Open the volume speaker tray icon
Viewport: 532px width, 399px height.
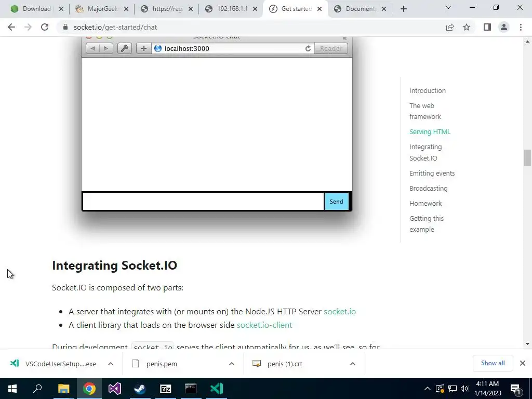point(464,389)
